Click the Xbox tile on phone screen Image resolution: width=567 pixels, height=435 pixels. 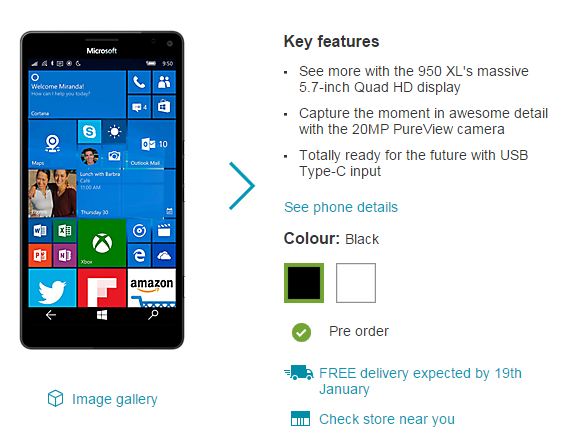click(x=102, y=243)
